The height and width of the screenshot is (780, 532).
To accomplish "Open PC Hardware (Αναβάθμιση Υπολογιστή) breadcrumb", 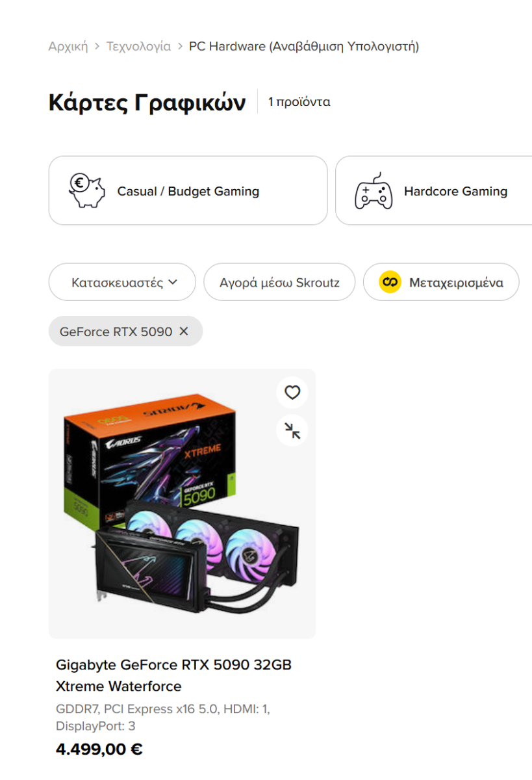I will click(x=304, y=46).
